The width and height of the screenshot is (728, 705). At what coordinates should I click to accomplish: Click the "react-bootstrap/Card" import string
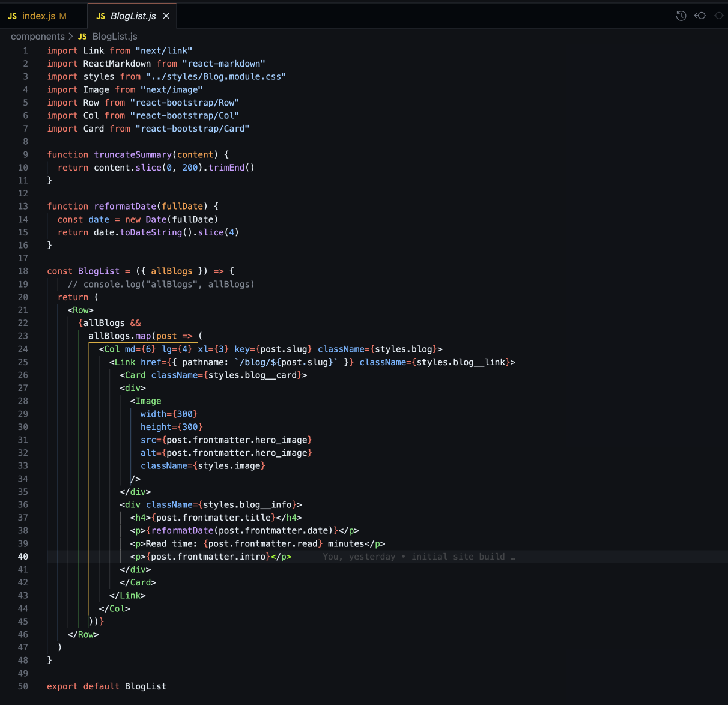point(192,129)
